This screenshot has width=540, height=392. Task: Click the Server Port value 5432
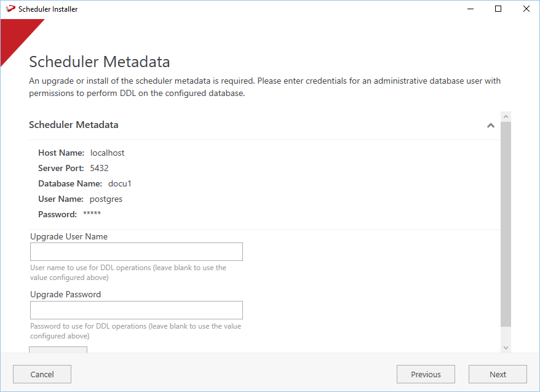click(99, 168)
